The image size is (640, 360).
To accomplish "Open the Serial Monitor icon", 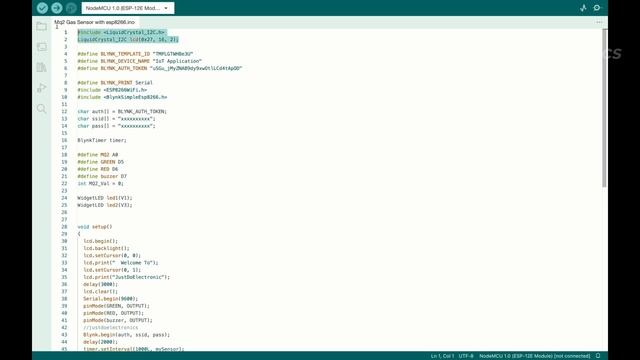I will coord(597,8).
